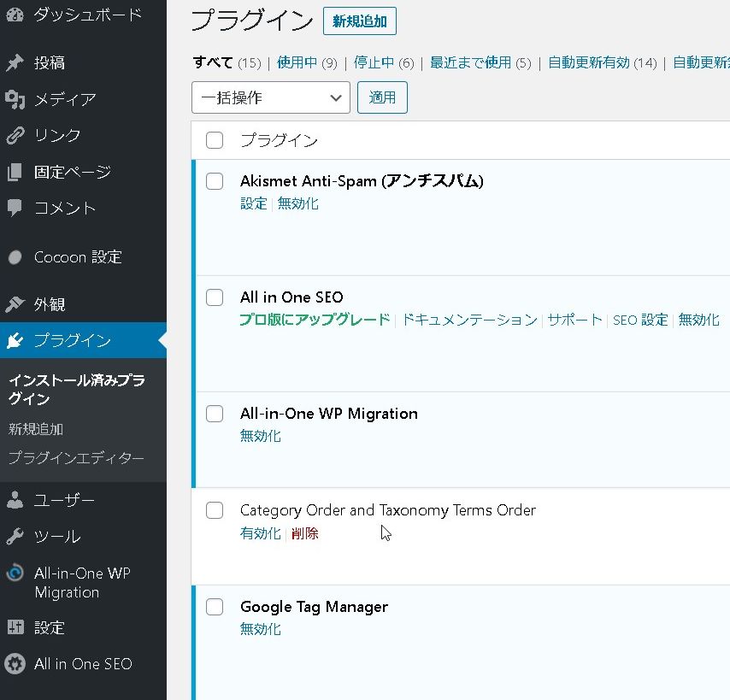This screenshot has height=700, width=730.
Task: Click the Links chain icon
Action: tap(15, 135)
